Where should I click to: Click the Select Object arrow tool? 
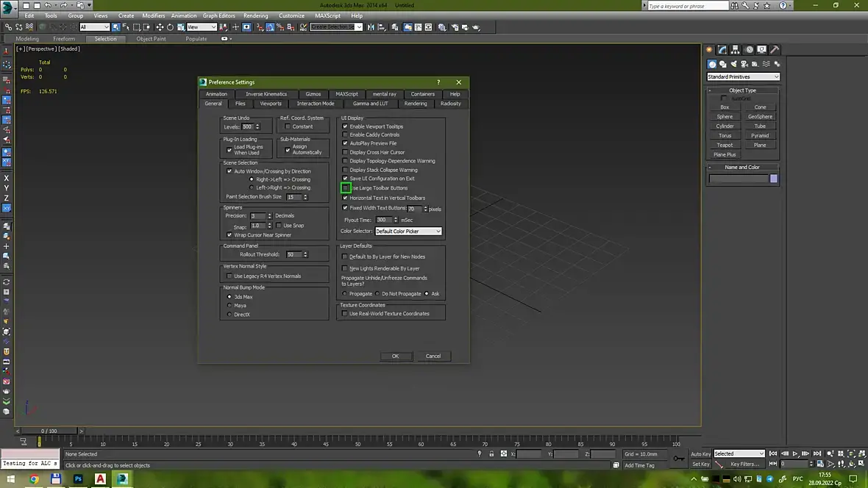coord(115,27)
